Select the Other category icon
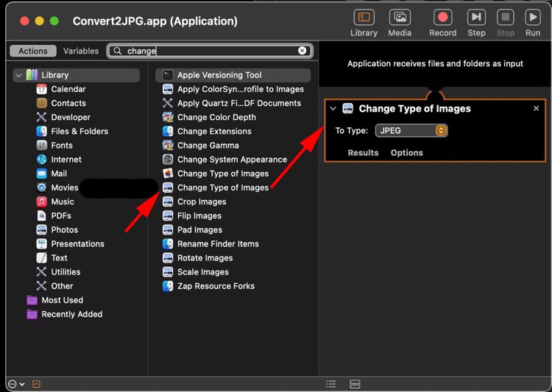 tap(41, 286)
